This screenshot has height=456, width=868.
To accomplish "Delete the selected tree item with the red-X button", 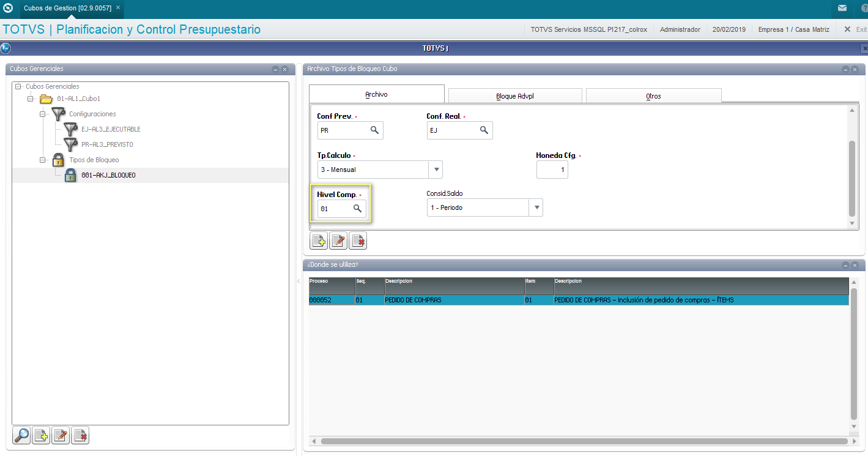I will pos(80,436).
